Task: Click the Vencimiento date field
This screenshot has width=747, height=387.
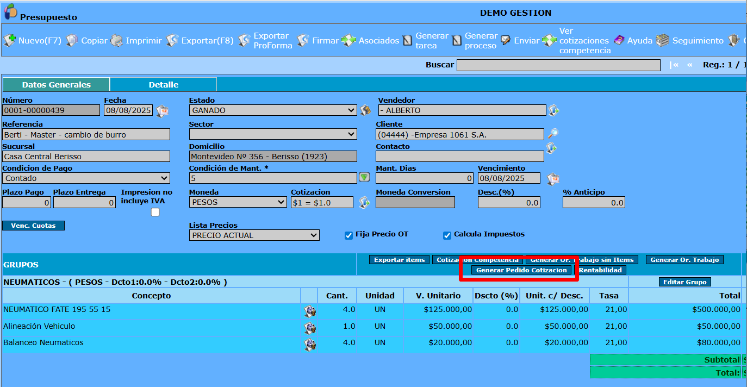Action: 509,178
